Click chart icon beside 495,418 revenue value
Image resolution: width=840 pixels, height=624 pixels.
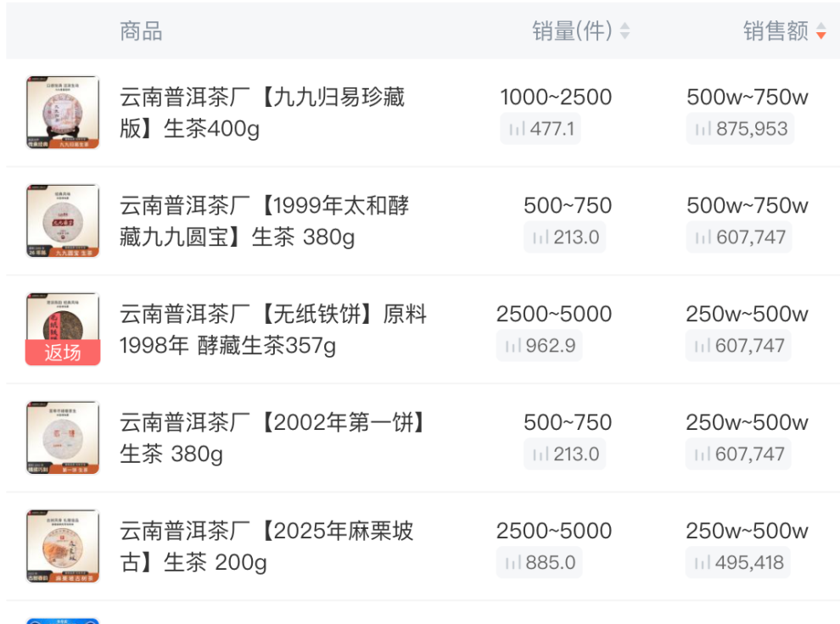[703, 563]
